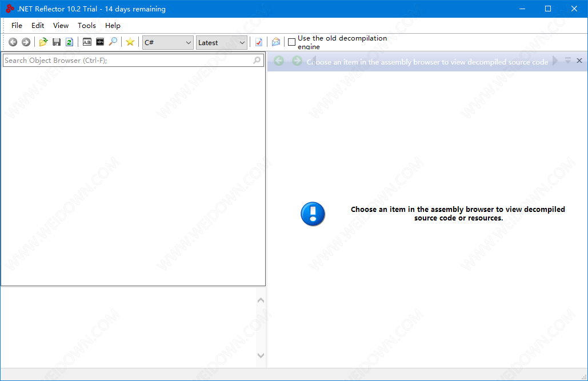
Task: Open decompiler pane header dropdown menu arrow
Action: 568,61
